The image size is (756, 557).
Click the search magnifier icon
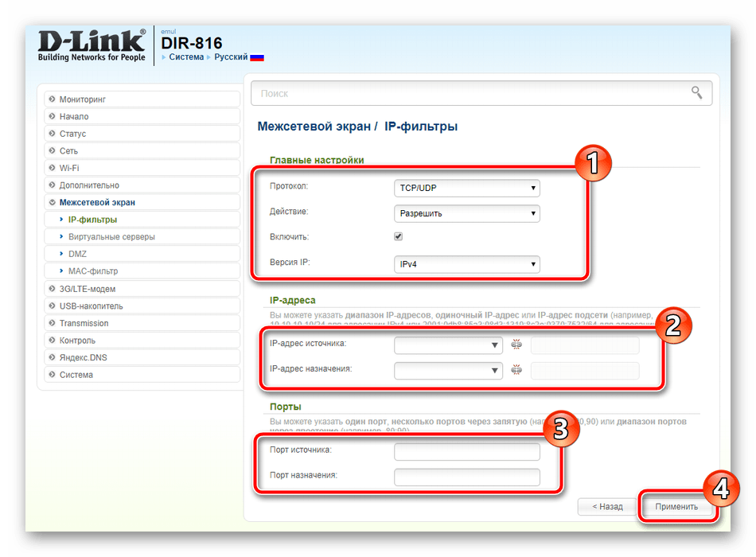(696, 92)
